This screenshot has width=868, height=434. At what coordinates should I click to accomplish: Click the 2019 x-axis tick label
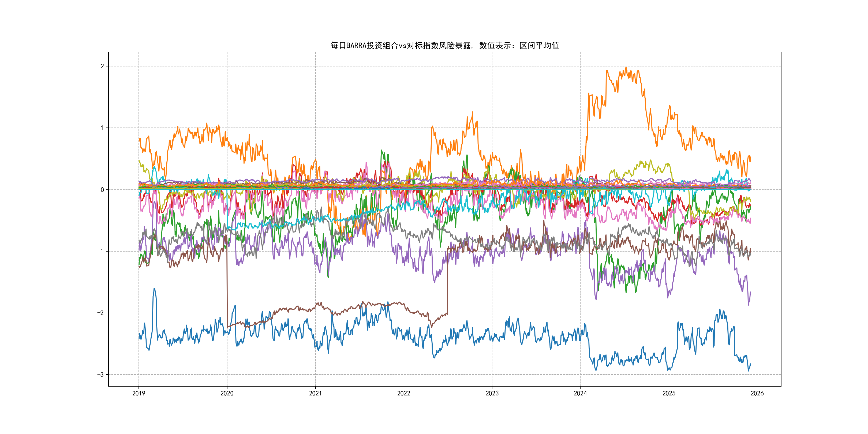point(139,393)
